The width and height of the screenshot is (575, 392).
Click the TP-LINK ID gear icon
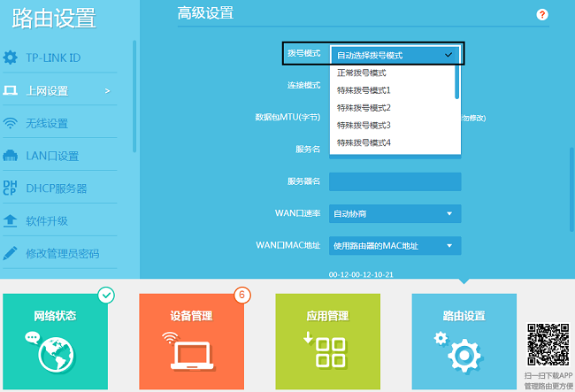(x=11, y=58)
